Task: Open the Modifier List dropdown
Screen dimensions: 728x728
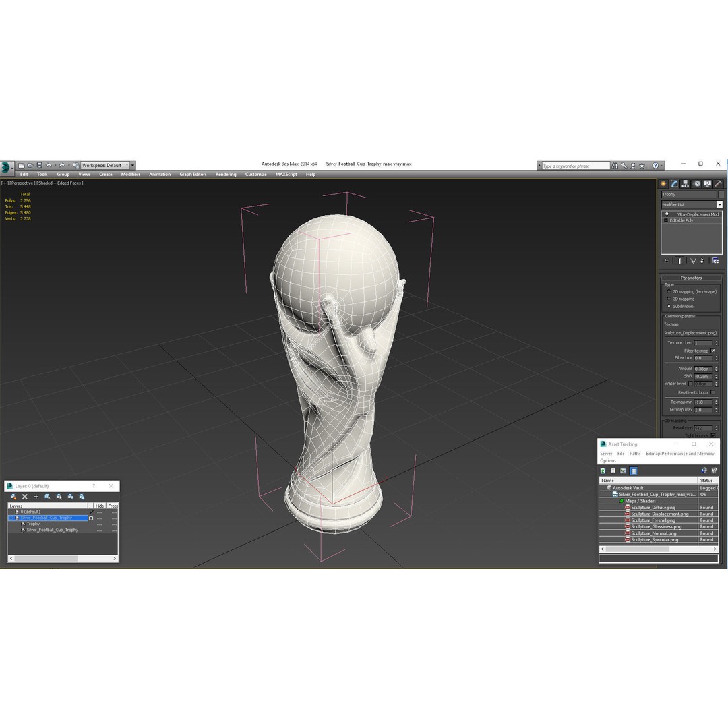Action: (719, 205)
